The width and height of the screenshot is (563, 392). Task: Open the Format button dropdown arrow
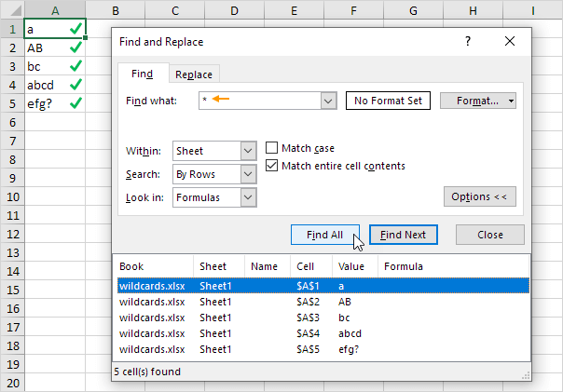[512, 101]
